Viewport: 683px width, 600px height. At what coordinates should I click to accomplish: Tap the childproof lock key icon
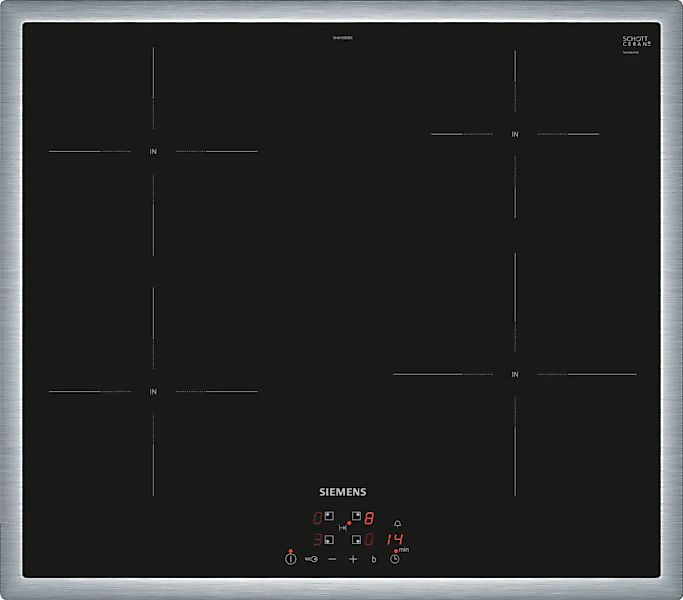tap(312, 559)
